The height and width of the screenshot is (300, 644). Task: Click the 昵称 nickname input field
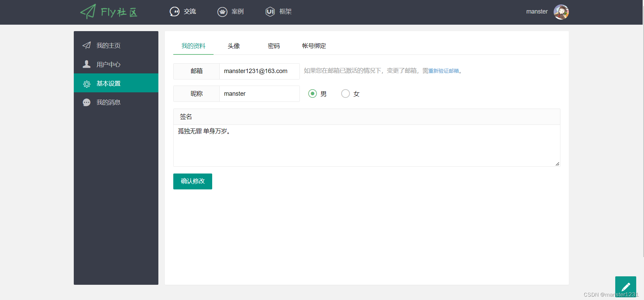coord(260,94)
